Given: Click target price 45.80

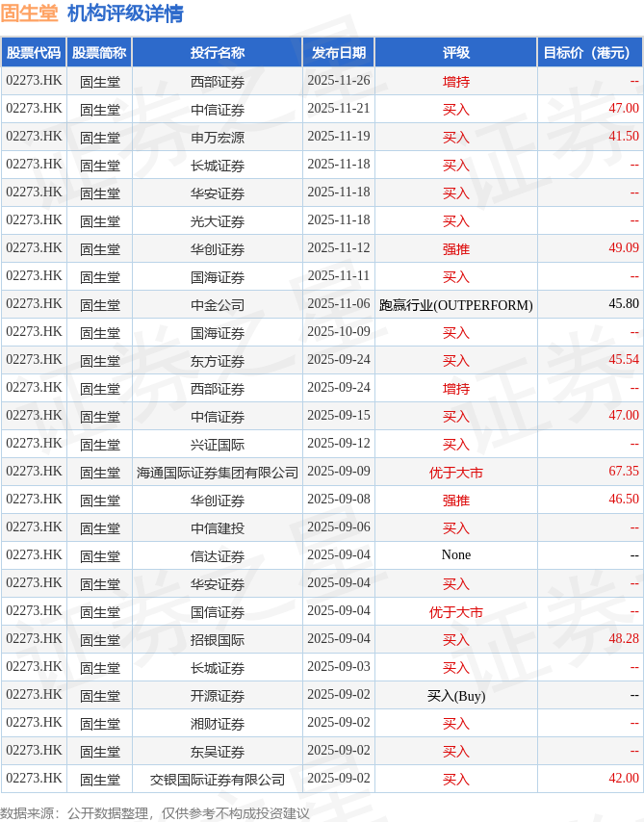Looking at the screenshot, I should click(x=624, y=304).
